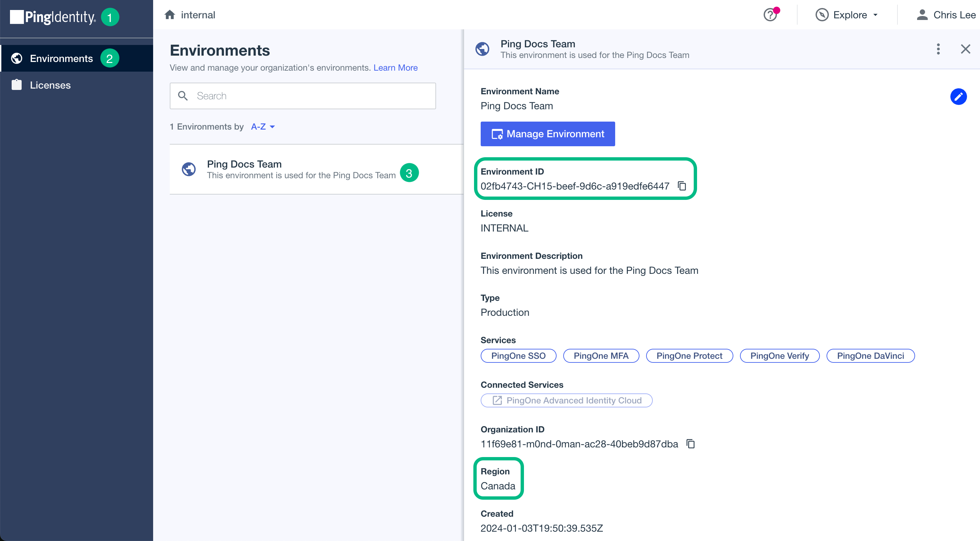
Task: Copy the Environment ID to clipboard
Action: point(682,186)
